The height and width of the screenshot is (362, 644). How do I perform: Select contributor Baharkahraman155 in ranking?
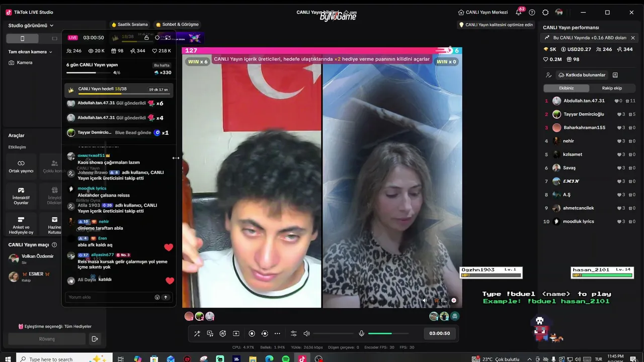click(x=590, y=128)
